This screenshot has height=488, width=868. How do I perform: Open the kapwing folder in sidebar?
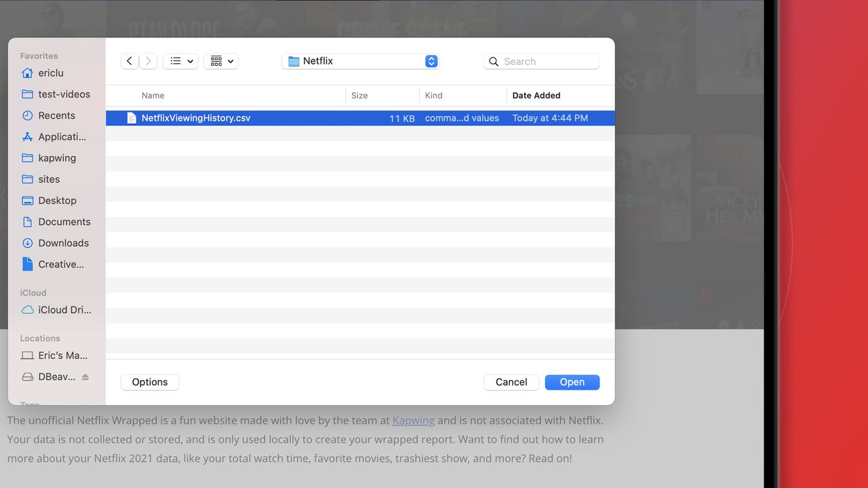pyautogui.click(x=56, y=158)
